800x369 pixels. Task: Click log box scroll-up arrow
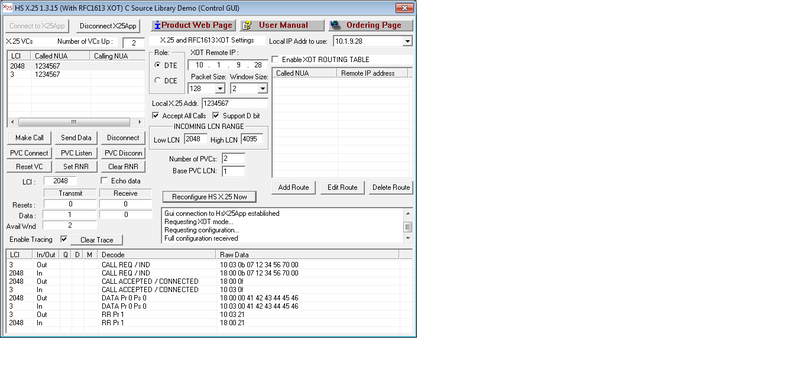click(408, 213)
